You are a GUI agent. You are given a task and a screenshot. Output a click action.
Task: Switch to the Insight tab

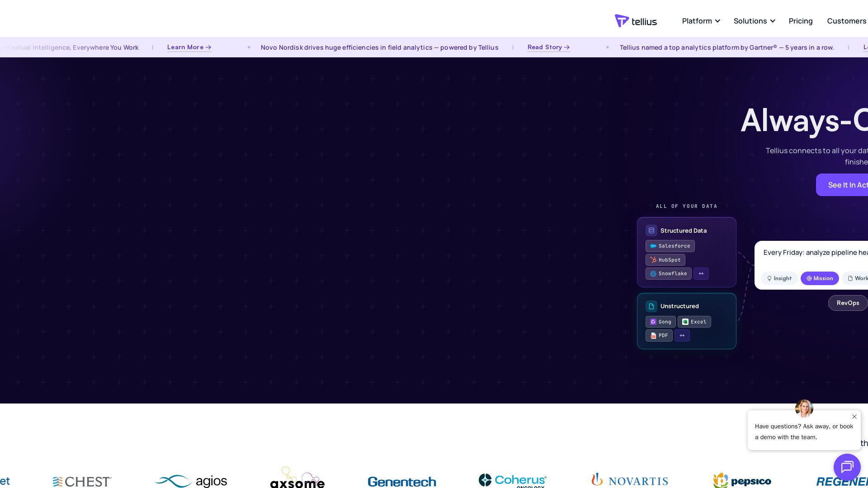tap(779, 278)
